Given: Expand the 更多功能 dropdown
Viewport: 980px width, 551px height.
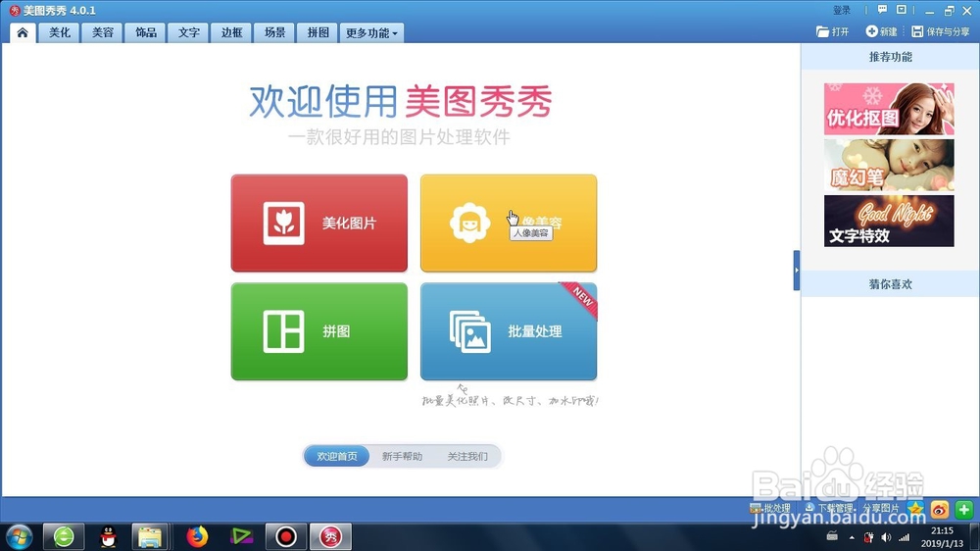Looking at the screenshot, I should pos(371,32).
